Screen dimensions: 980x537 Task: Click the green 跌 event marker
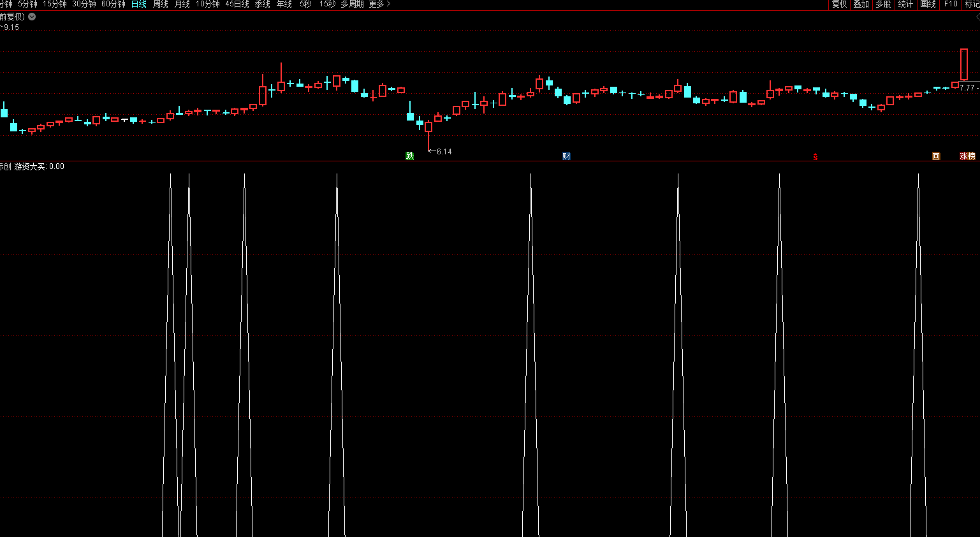(410, 156)
